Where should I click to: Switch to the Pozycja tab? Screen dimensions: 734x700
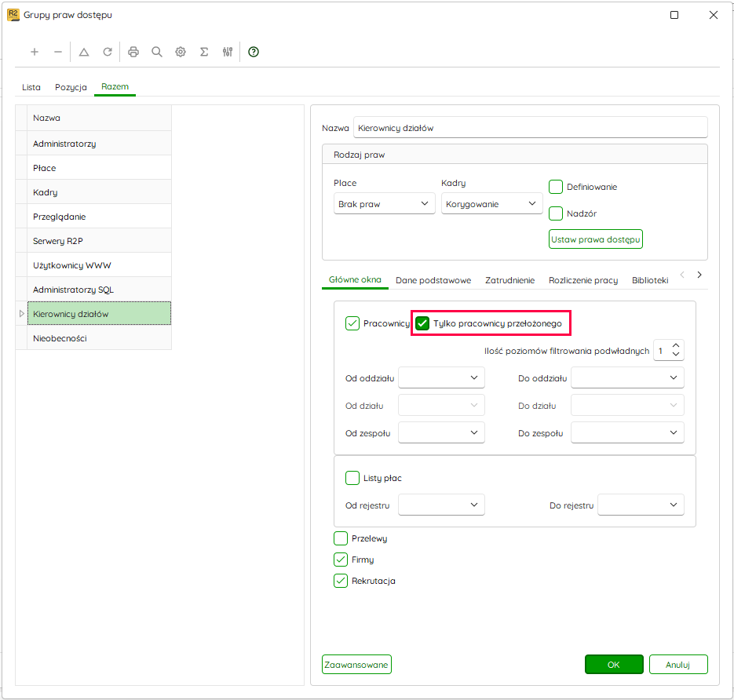coord(71,87)
